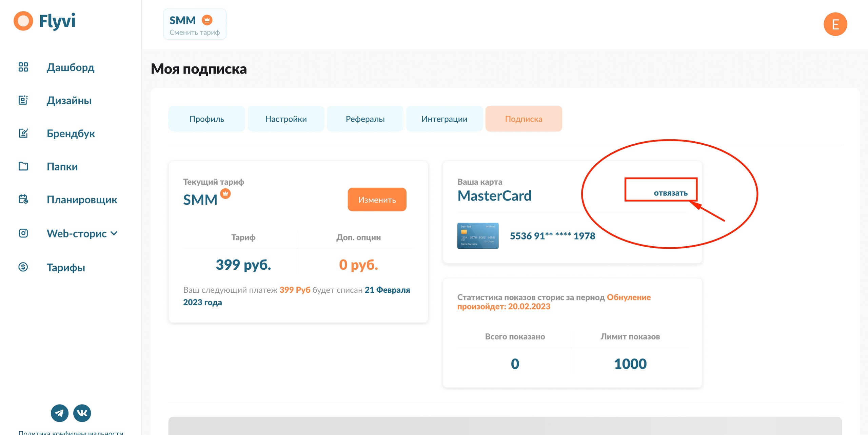Click the user avatar E
Image resolution: width=868 pixels, height=435 pixels.
(x=835, y=24)
